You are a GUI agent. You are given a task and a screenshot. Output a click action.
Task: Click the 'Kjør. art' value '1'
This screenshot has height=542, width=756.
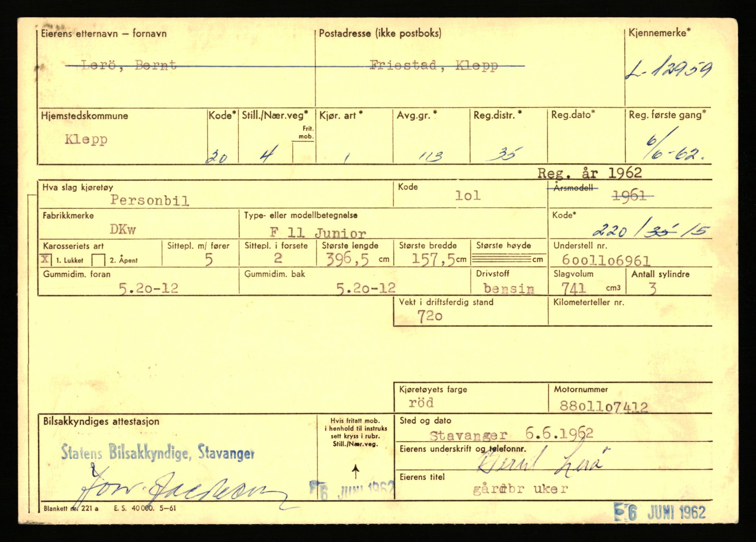pyautogui.click(x=346, y=158)
